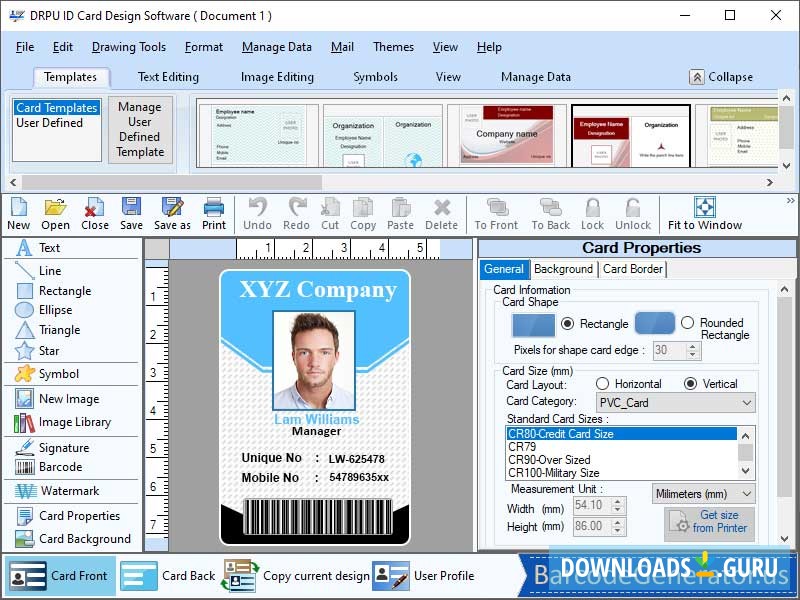The image size is (800, 600).
Task: Click the Get size from Printer button
Action: tap(711, 522)
